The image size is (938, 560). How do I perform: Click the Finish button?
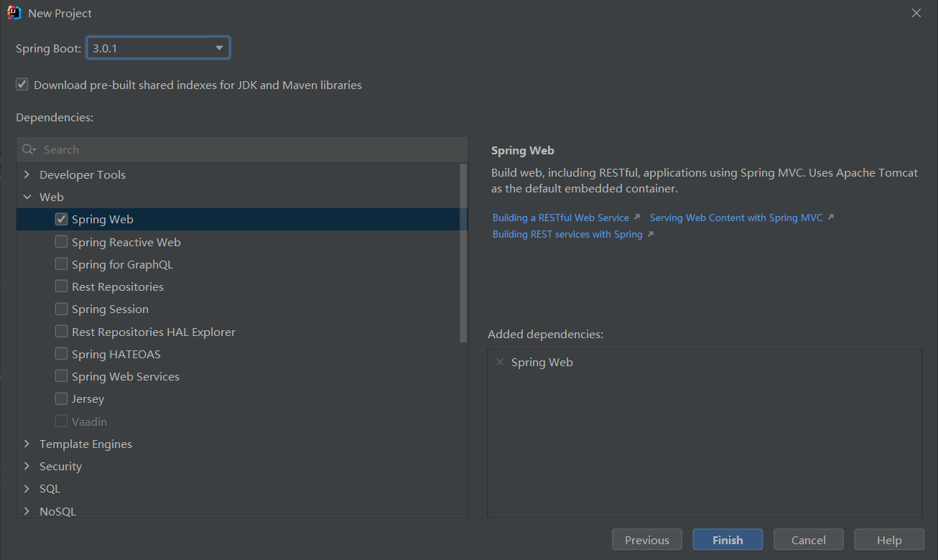[728, 540]
